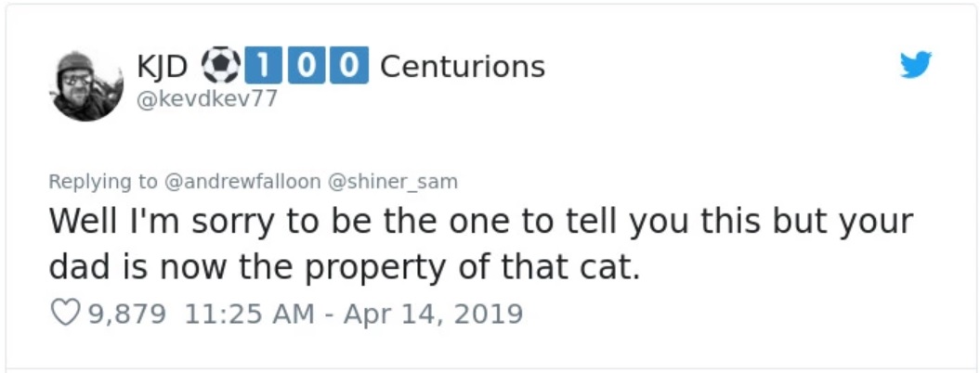Image resolution: width=980 pixels, height=373 pixels.
Task: Like the tweet with the heart icon
Action: point(65,314)
